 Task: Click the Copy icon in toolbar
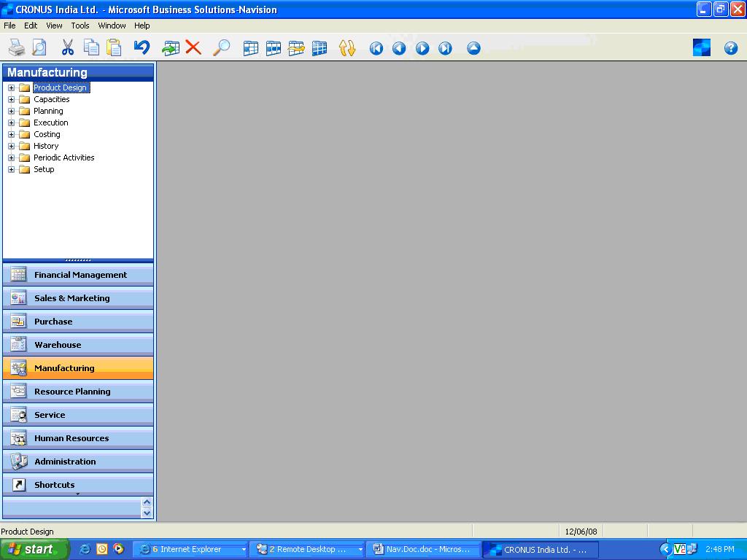[91, 47]
